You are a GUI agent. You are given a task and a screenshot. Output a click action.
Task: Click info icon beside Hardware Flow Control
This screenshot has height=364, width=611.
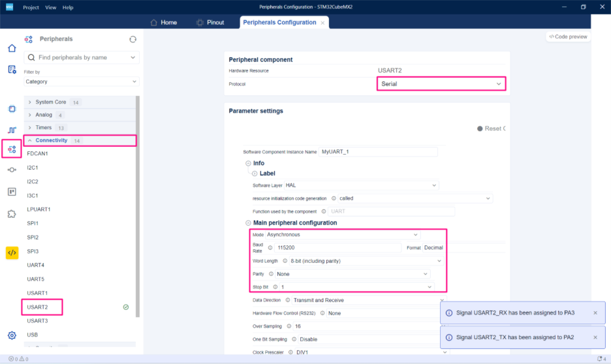[322, 313]
